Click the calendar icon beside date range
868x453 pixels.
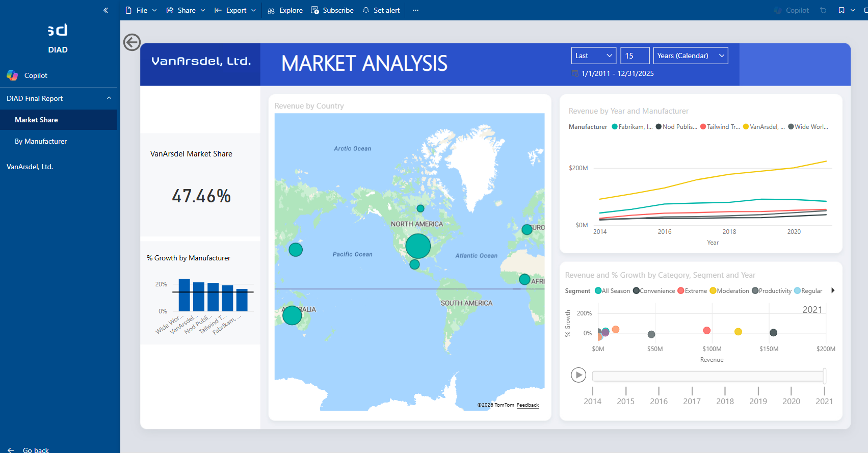click(x=575, y=73)
